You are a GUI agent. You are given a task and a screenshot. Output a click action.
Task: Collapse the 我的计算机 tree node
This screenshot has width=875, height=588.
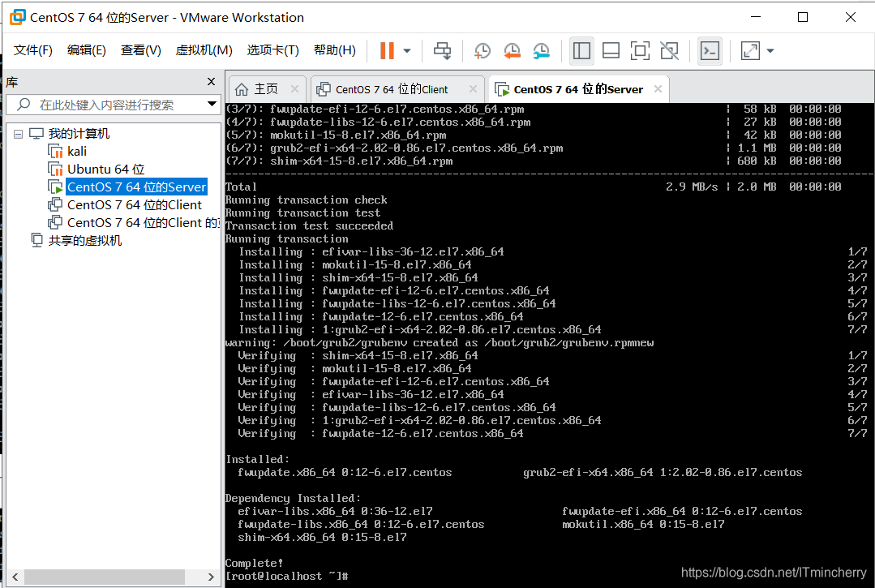pyautogui.click(x=18, y=134)
